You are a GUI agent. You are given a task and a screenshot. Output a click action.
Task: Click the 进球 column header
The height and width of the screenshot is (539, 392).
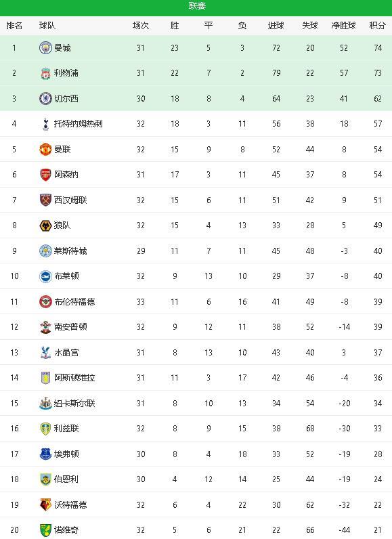click(276, 26)
